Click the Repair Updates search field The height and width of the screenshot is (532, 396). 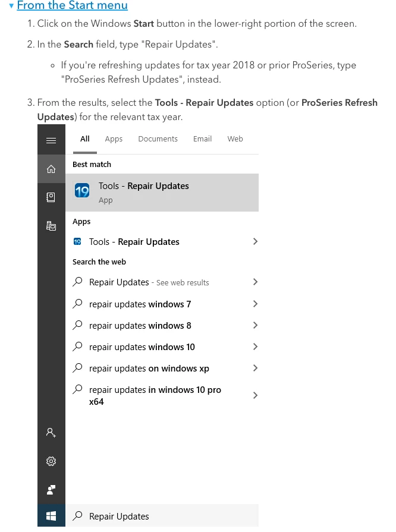tap(162, 516)
